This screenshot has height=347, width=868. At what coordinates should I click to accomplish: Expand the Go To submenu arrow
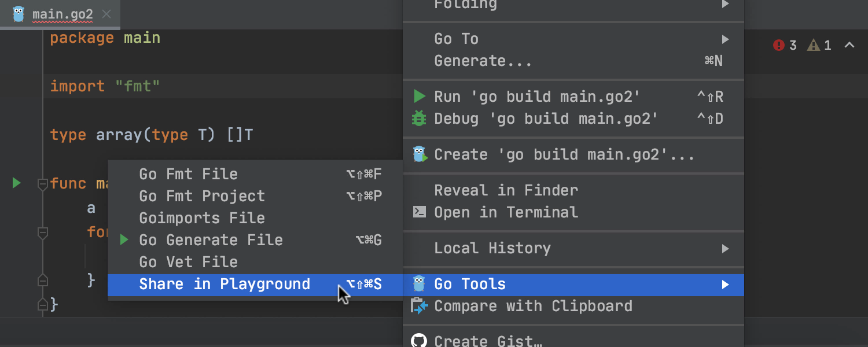pyautogui.click(x=725, y=39)
